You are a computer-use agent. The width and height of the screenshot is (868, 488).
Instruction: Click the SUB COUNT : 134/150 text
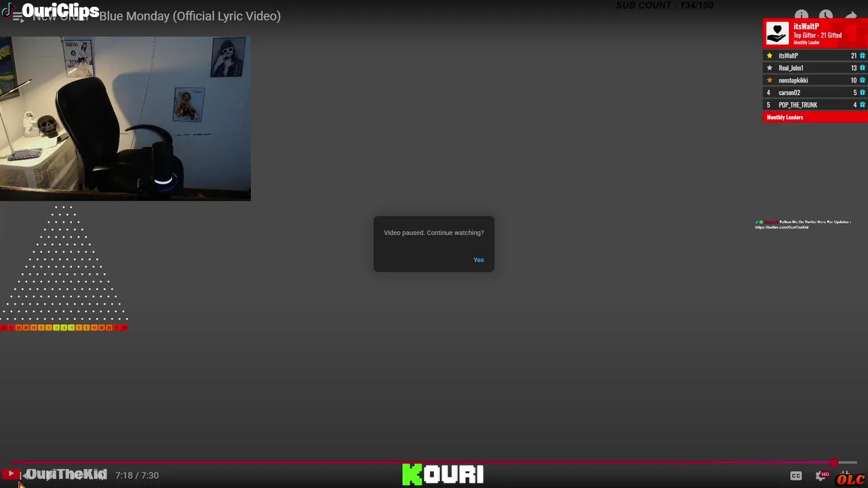point(665,5)
